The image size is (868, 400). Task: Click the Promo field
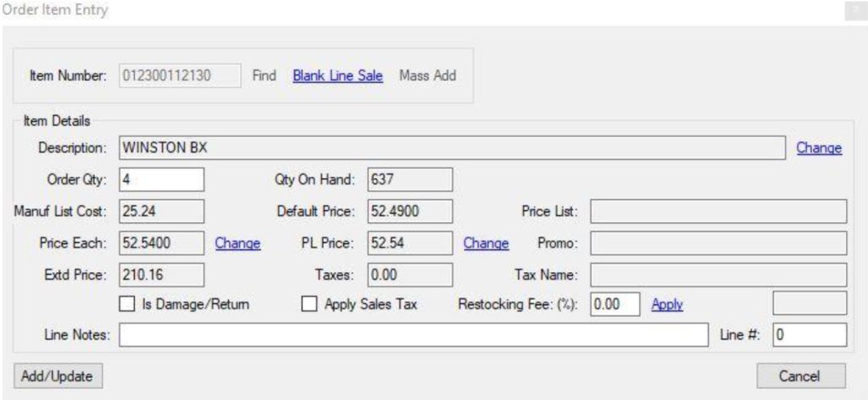tap(719, 243)
